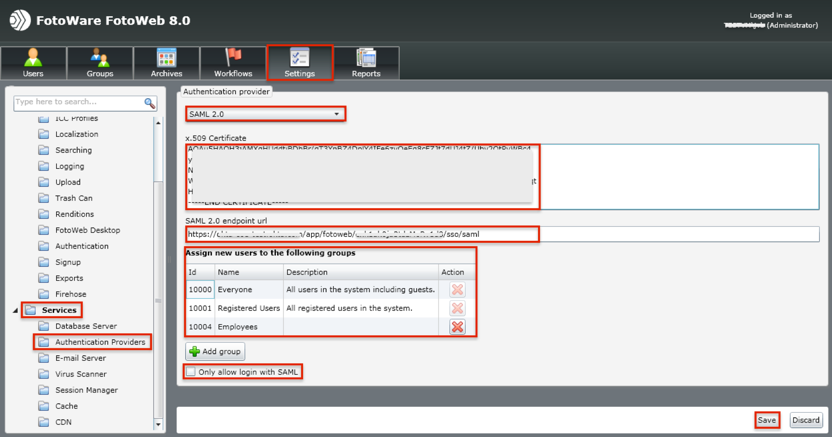Screen dimensions: 832x437
Task: Click the Save button
Action: tap(766, 420)
